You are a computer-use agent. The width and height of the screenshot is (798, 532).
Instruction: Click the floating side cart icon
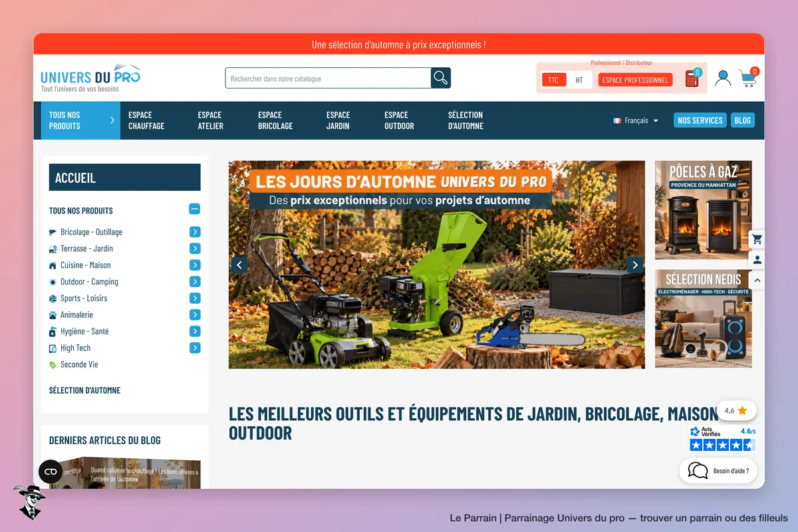(757, 239)
